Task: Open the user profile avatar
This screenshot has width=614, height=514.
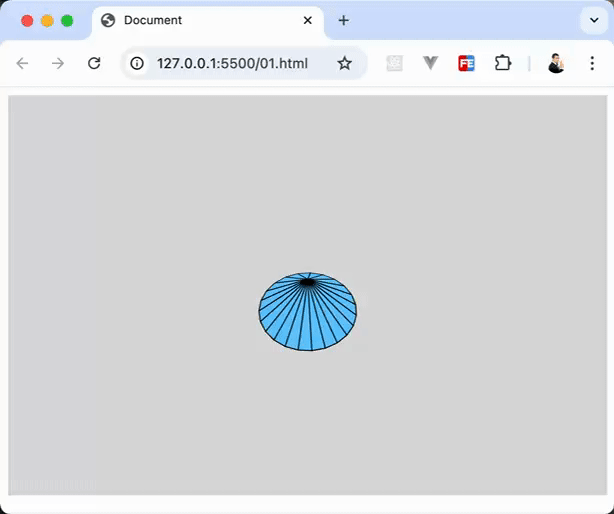Action: (556, 63)
